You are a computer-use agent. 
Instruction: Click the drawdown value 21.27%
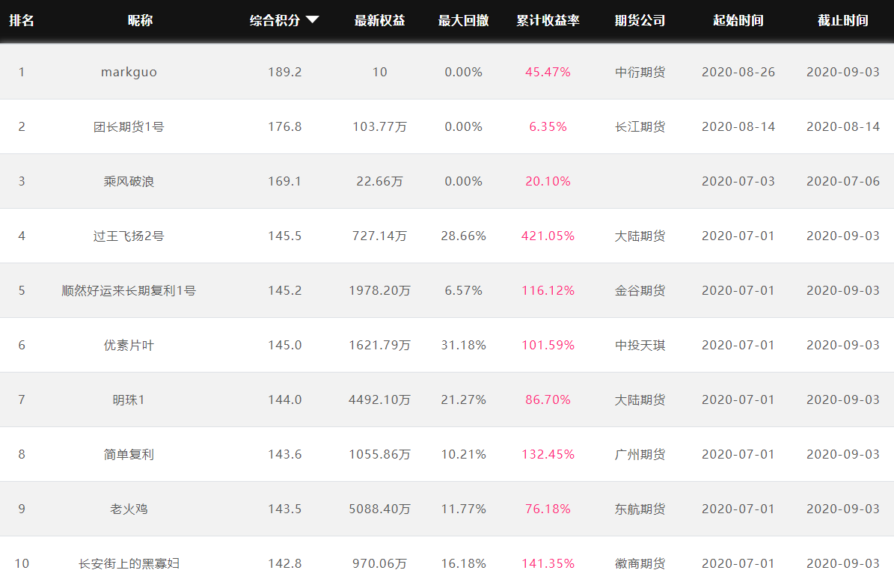[464, 399]
